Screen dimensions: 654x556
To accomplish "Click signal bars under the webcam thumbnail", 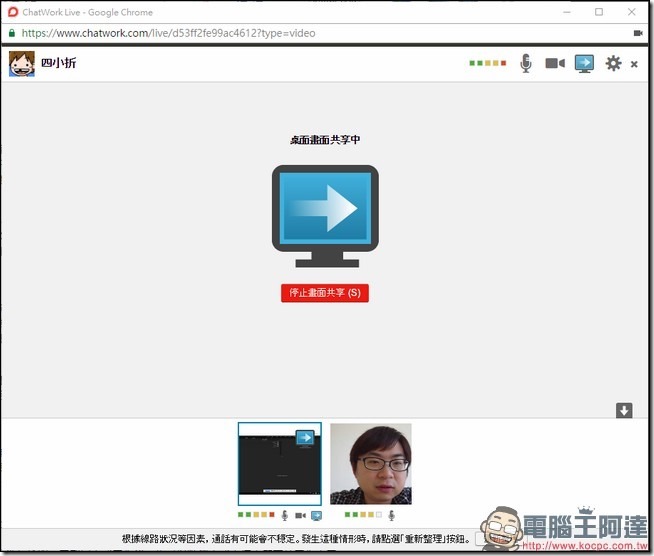I will point(363,515).
